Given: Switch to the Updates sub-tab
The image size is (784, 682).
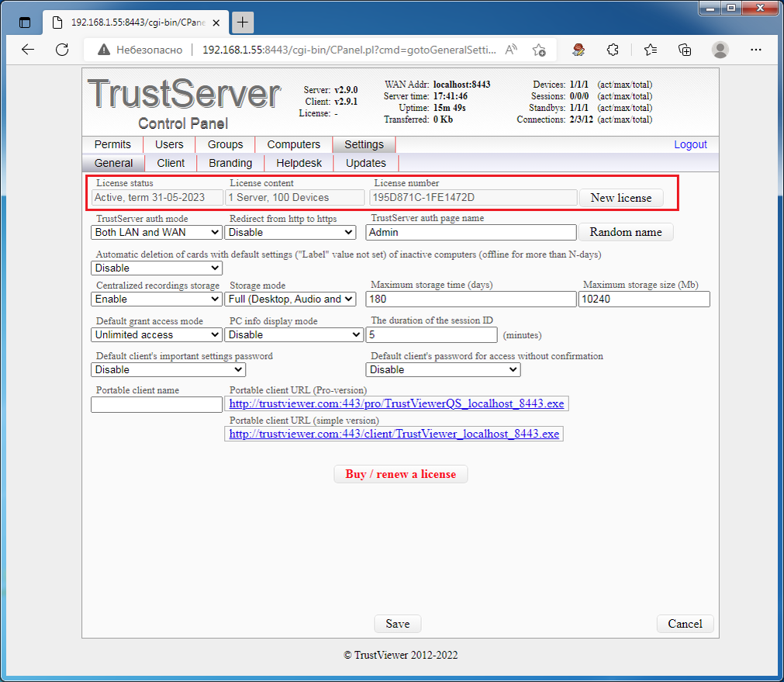Looking at the screenshot, I should pyautogui.click(x=366, y=163).
